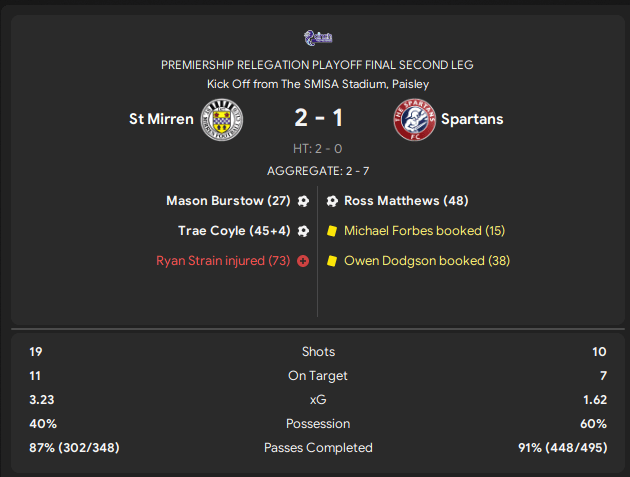
Task: Click goal icon beside Trae Coyle
Action: click(303, 231)
